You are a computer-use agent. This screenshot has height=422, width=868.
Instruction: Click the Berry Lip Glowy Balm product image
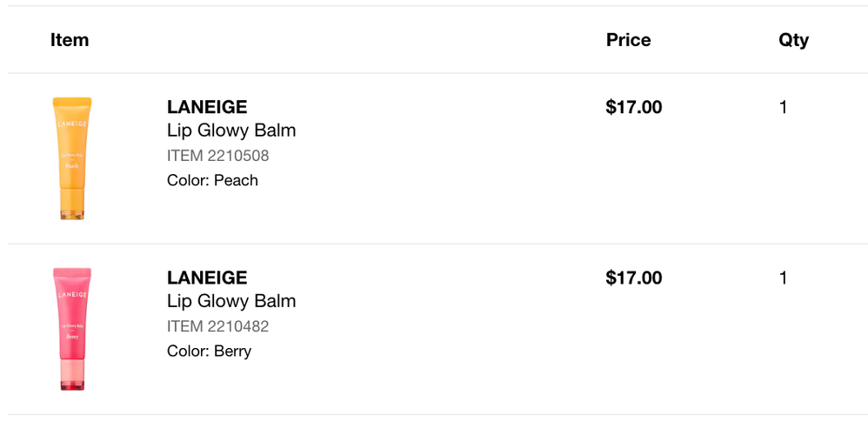[72, 327]
